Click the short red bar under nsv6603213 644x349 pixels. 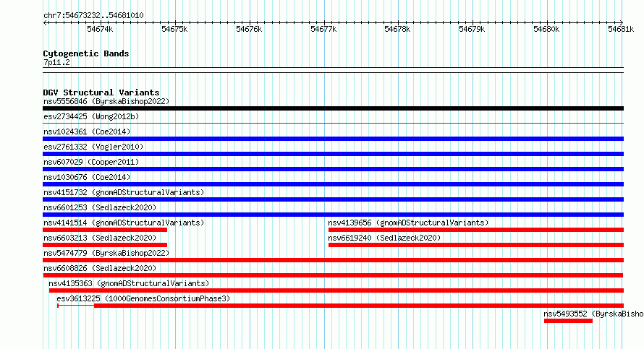(105, 245)
